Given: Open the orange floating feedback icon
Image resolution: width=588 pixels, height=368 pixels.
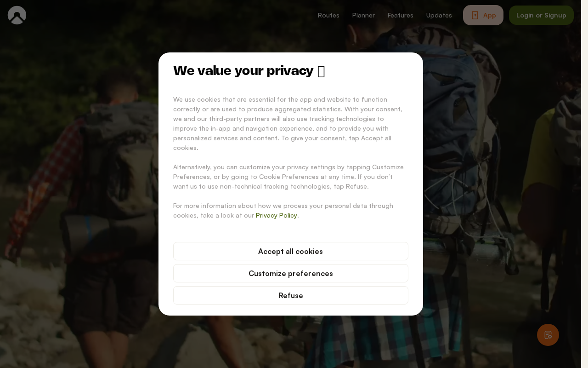Looking at the screenshot, I should pos(548,335).
